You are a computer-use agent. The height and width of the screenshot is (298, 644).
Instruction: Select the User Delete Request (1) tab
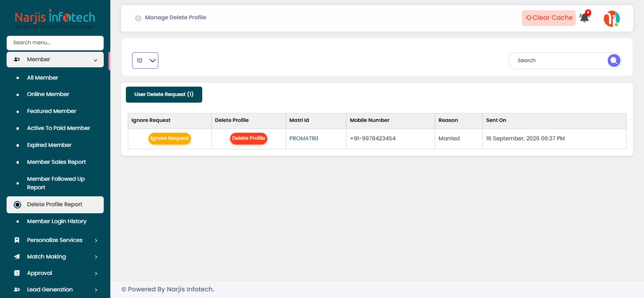[x=164, y=94]
